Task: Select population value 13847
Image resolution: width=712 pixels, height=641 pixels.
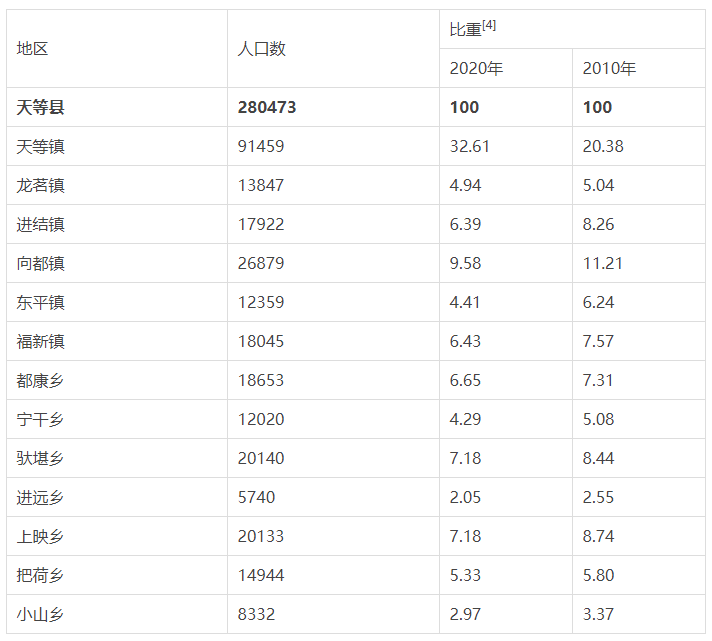Action: 261,186
